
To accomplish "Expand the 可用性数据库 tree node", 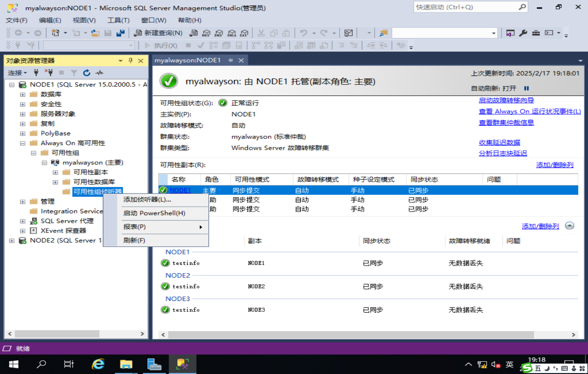I will [55, 182].
